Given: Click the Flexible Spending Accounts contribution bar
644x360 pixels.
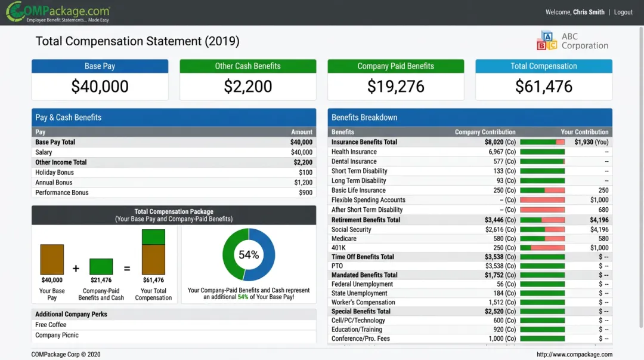Looking at the screenshot, I should click(542, 200).
